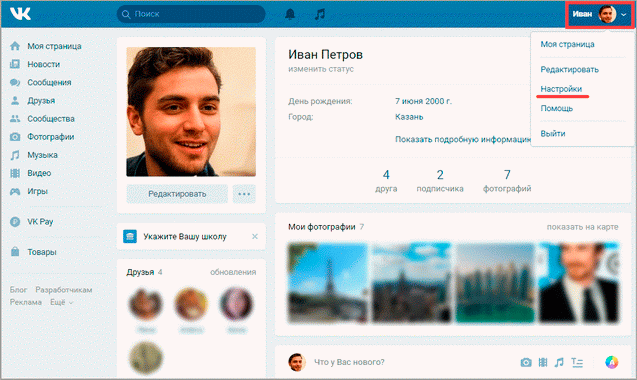Viewport: 637px width, 380px height.
Task: Open the 4 друга counter
Action: 386,181
